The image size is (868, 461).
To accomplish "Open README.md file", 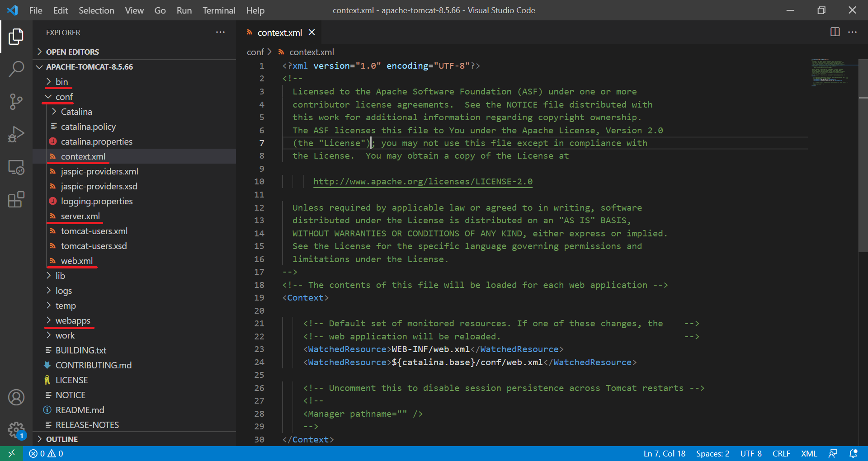I will [80, 410].
